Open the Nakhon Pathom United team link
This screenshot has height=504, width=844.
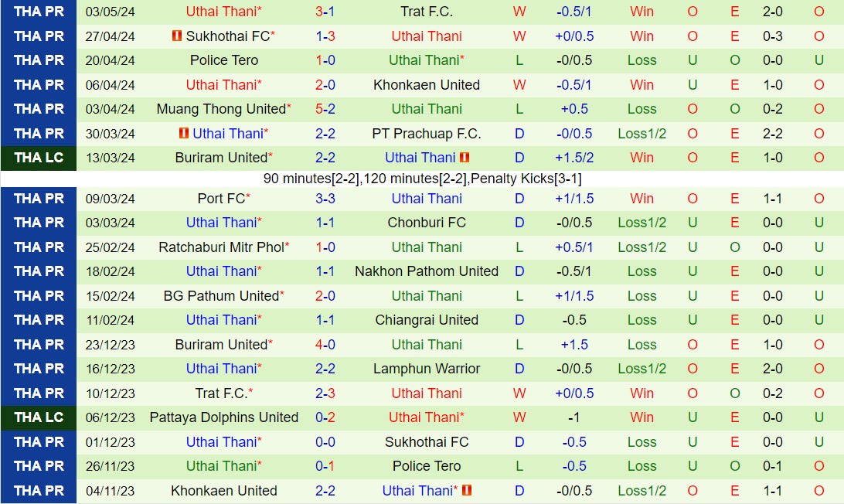click(x=427, y=271)
